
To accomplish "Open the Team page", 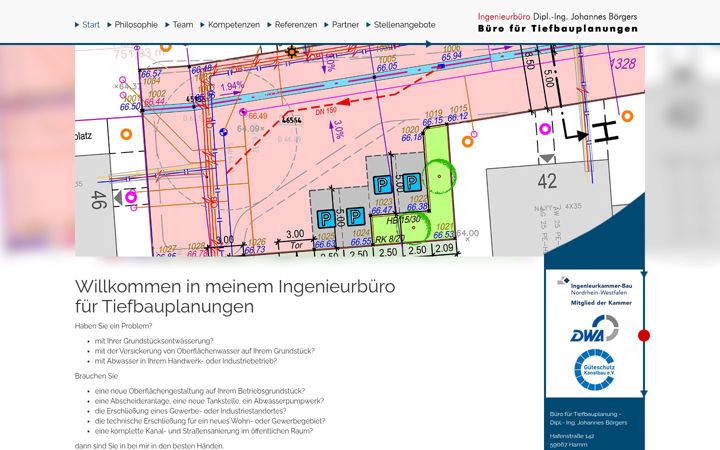I will pos(183,25).
